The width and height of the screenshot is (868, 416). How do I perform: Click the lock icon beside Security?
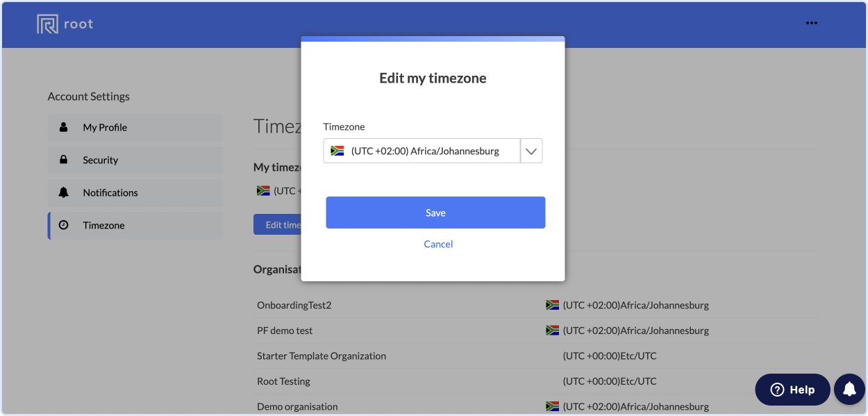tap(64, 160)
